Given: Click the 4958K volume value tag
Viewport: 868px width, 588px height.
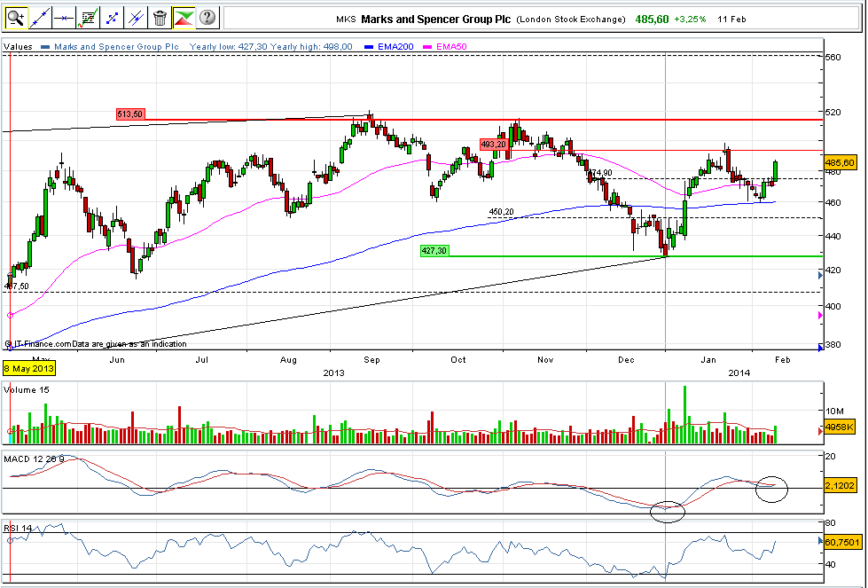Looking at the screenshot, I should tap(840, 427).
